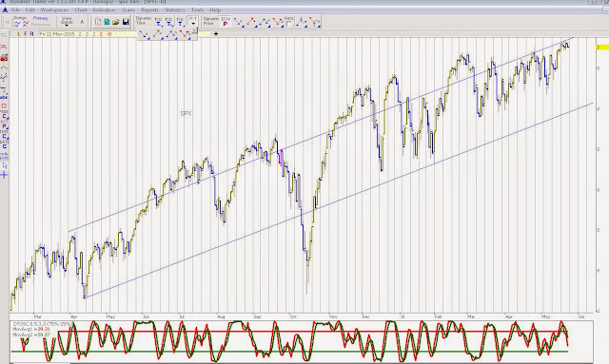Click the black zigzag sidebar icon
Image resolution: width=609 pixels, height=364 pixels.
pos(4,77)
